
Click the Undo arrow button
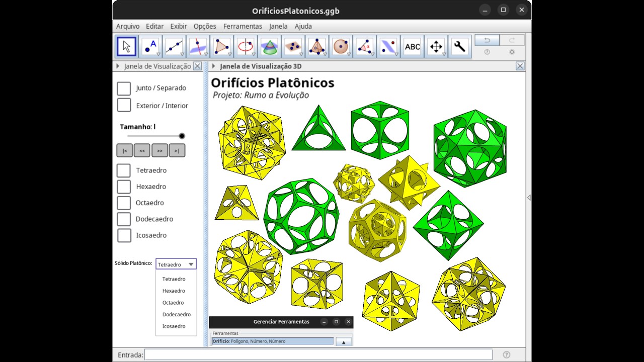point(487,40)
